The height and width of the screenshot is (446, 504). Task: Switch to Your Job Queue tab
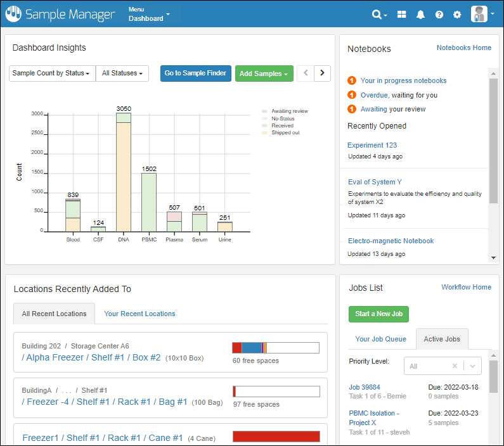(380, 339)
